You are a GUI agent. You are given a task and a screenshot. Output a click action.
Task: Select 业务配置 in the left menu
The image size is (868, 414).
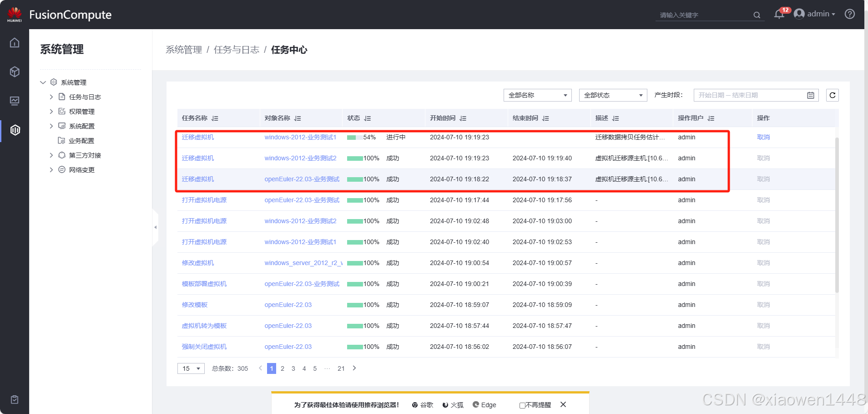[x=81, y=140]
